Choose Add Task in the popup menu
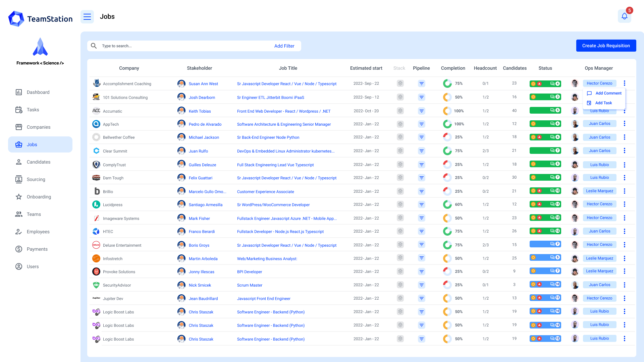 coord(603,103)
